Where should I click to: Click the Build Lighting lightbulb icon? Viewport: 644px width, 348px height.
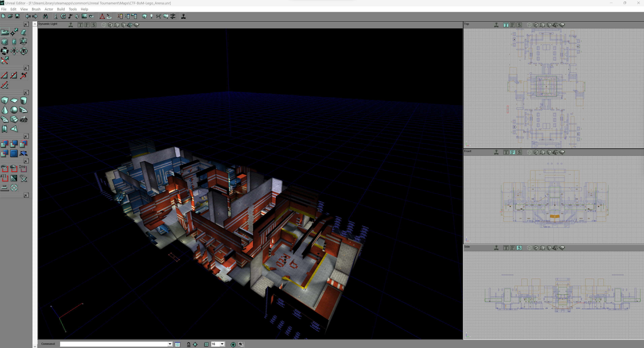click(x=152, y=16)
